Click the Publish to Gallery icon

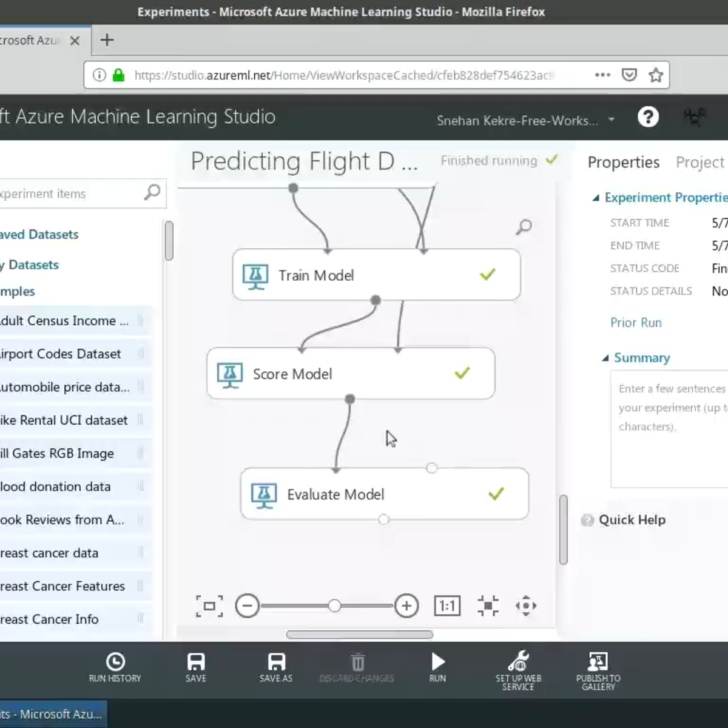(598, 664)
